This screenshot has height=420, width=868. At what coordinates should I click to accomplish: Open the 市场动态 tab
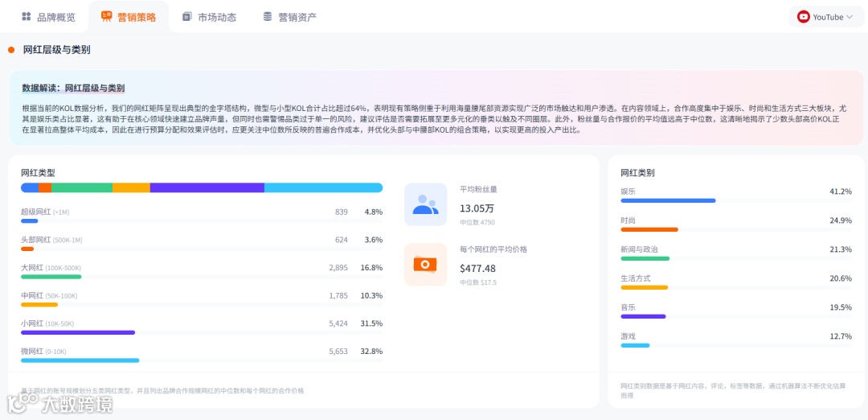click(209, 17)
